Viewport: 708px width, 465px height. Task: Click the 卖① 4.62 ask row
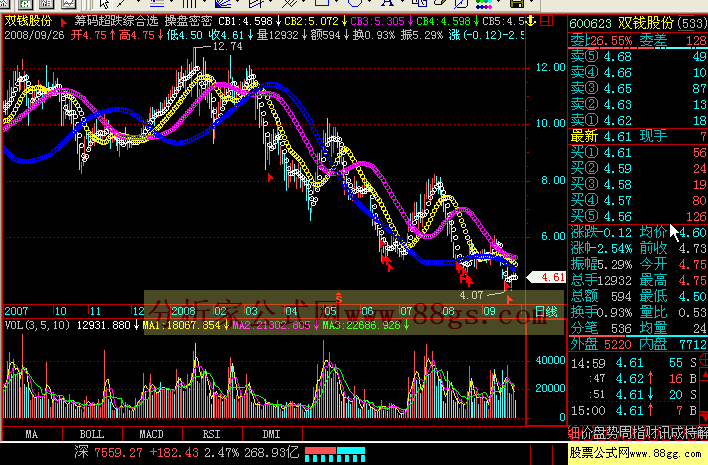(x=638, y=121)
